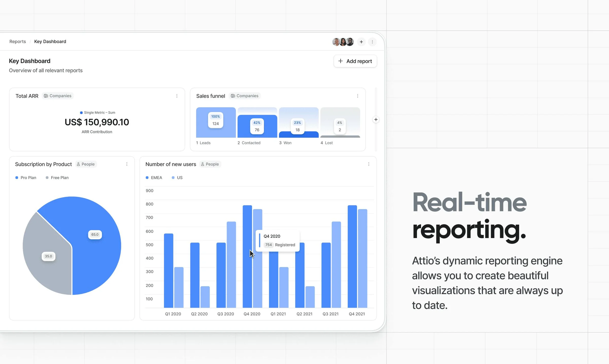Go to Reports breadcrumb
609x364 pixels.
(x=18, y=41)
